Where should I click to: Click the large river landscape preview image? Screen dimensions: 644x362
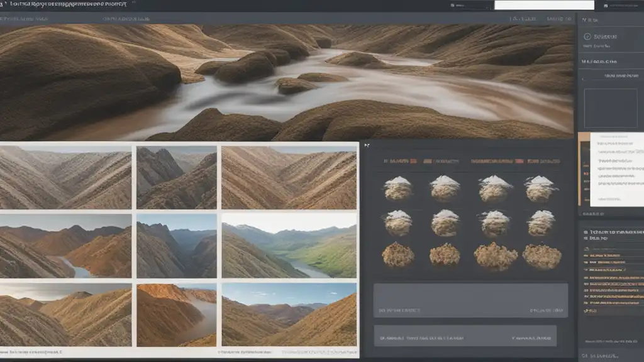tap(286, 82)
